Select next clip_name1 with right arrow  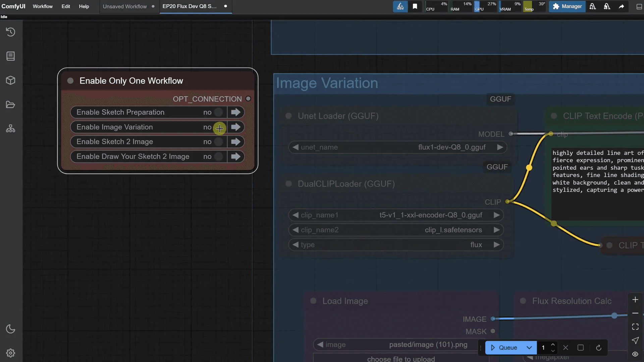click(x=496, y=215)
